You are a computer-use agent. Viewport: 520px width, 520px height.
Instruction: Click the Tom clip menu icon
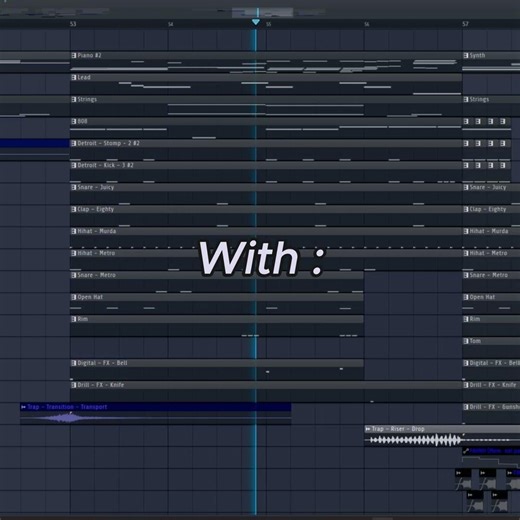(466, 341)
